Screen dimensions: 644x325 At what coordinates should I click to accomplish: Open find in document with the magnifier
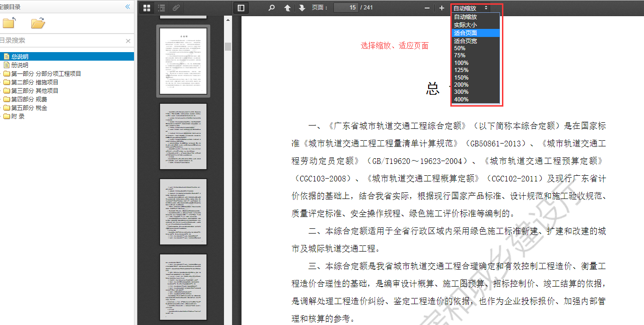tap(271, 8)
